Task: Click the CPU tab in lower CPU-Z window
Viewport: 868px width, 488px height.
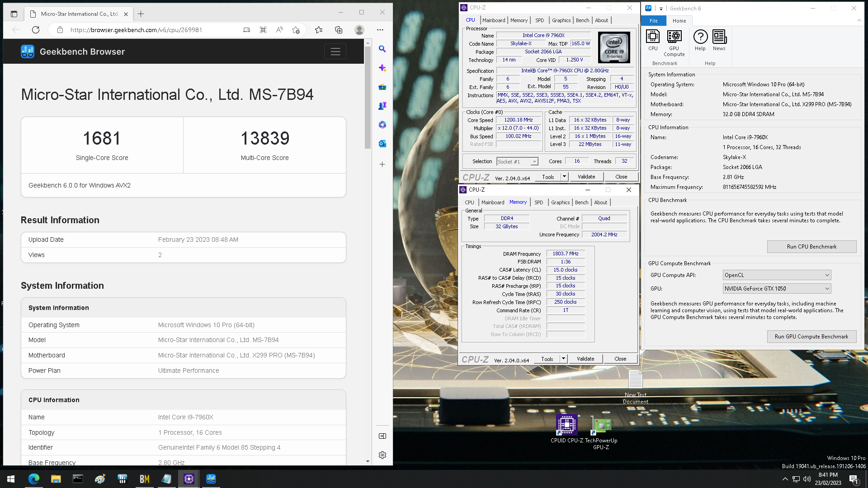Action: 470,202
